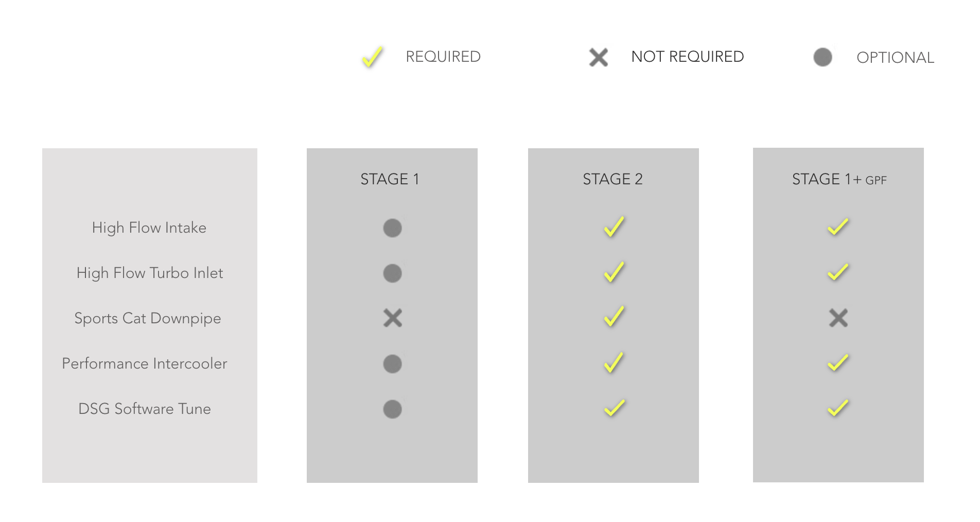The height and width of the screenshot is (522, 980).
Task: Click Stage 1+ GPF checkmark for Performance Intercooler
Action: coord(837,363)
